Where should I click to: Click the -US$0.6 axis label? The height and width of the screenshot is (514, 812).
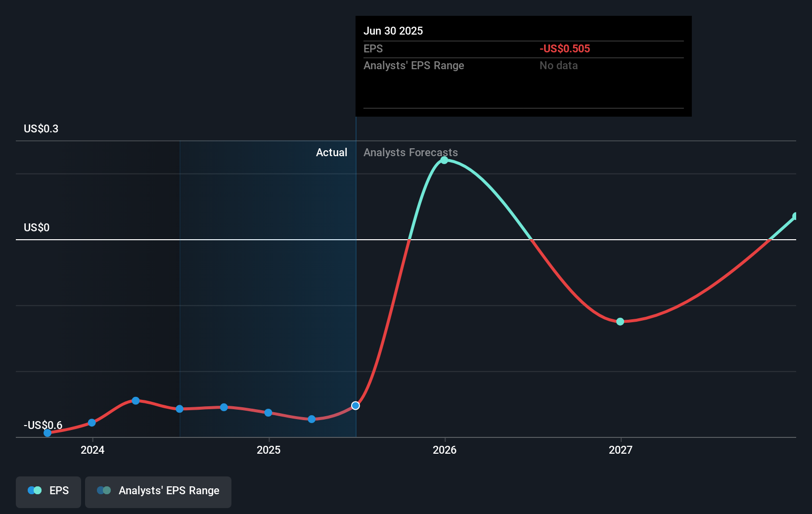[x=43, y=425]
